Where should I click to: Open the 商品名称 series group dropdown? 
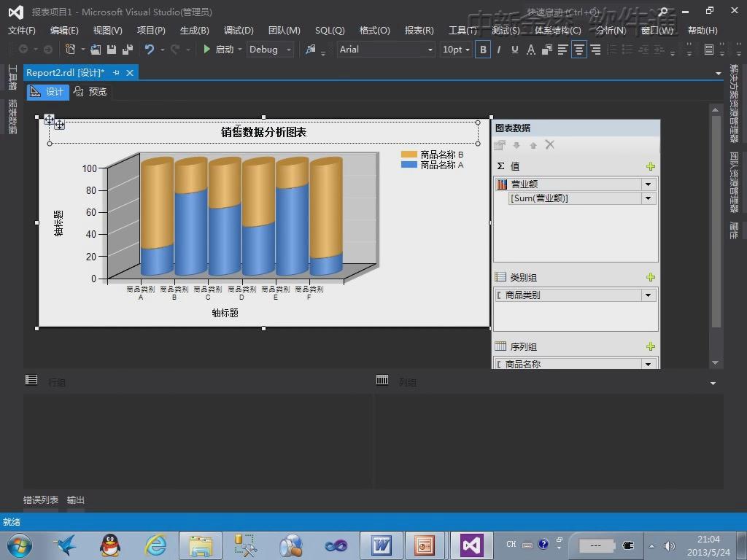[x=649, y=365]
